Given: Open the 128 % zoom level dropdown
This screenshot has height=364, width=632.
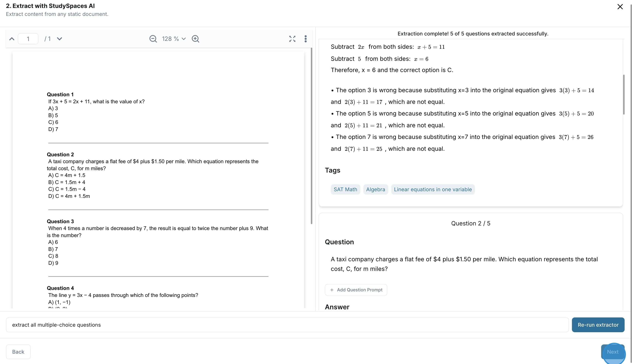Looking at the screenshot, I should 174,39.
